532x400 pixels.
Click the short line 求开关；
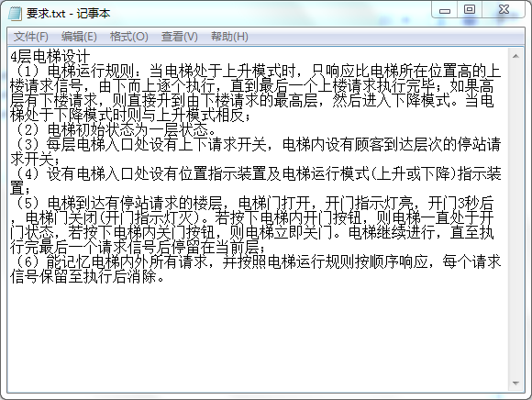[x=35, y=159]
